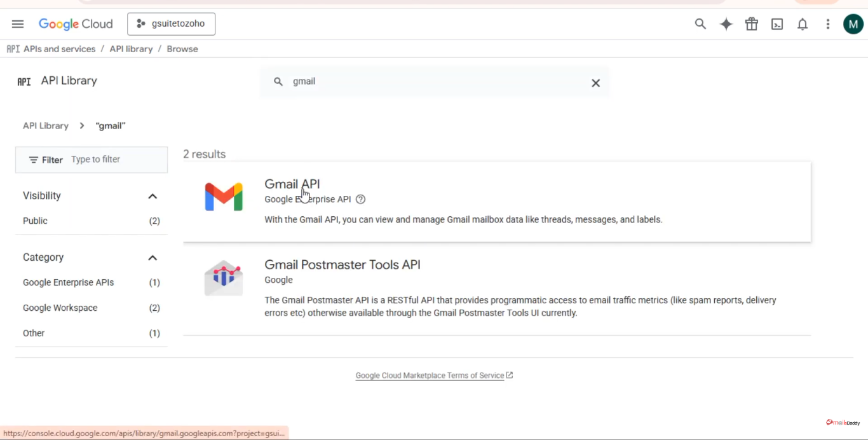The height and width of the screenshot is (440, 868).
Task: Click the Google Cloud logo
Action: coord(76,24)
